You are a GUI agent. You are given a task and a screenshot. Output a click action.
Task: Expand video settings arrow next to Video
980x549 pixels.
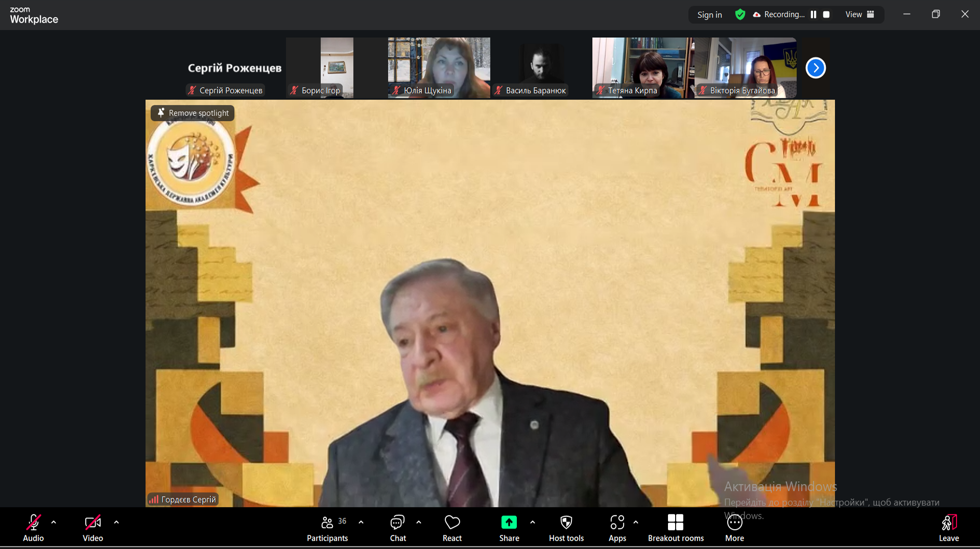[x=116, y=522]
